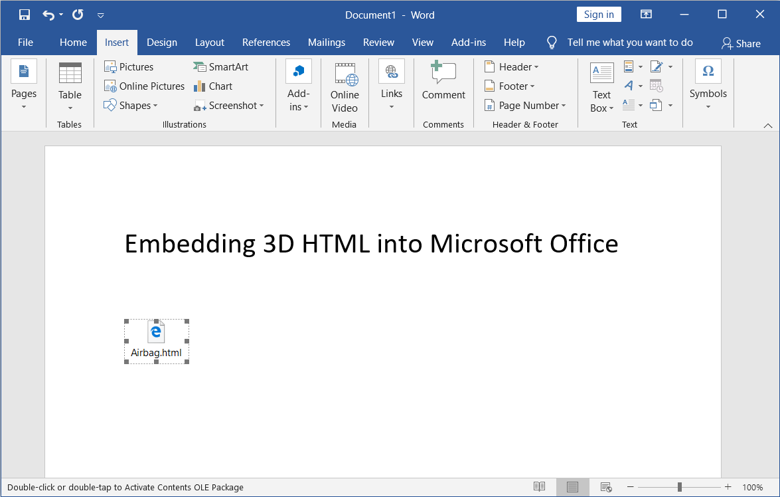Open the Help tab
The height and width of the screenshot is (497, 780).
point(514,42)
